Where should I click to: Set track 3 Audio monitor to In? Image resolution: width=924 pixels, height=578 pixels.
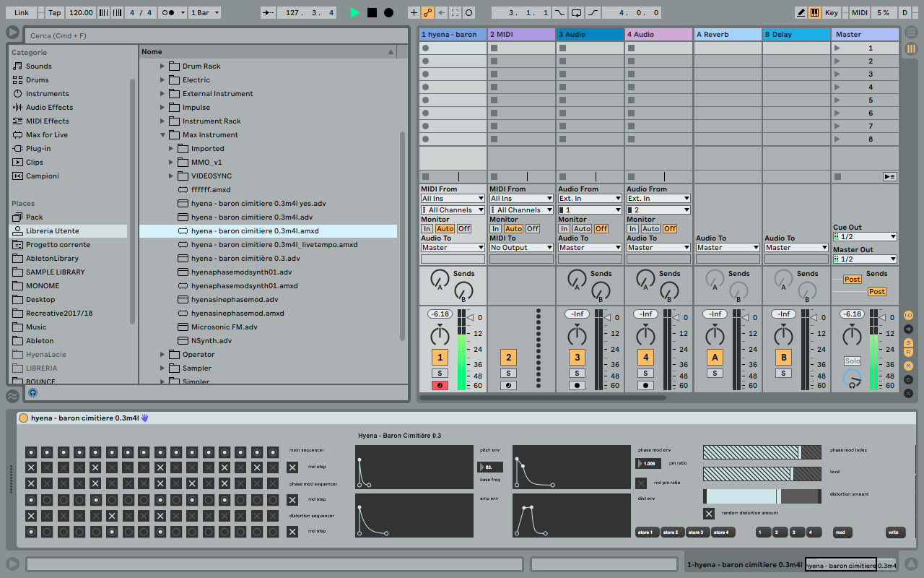pos(563,228)
